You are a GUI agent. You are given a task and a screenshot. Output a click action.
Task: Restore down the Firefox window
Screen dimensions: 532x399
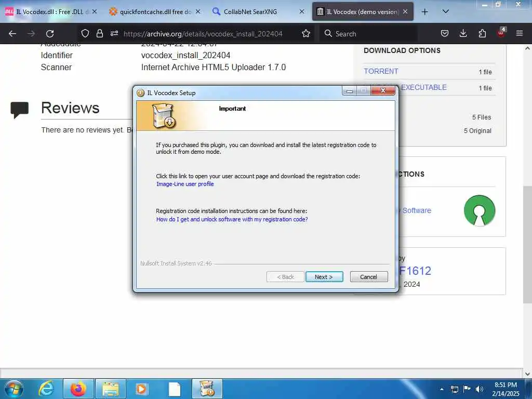pyautogui.click(x=498, y=4)
